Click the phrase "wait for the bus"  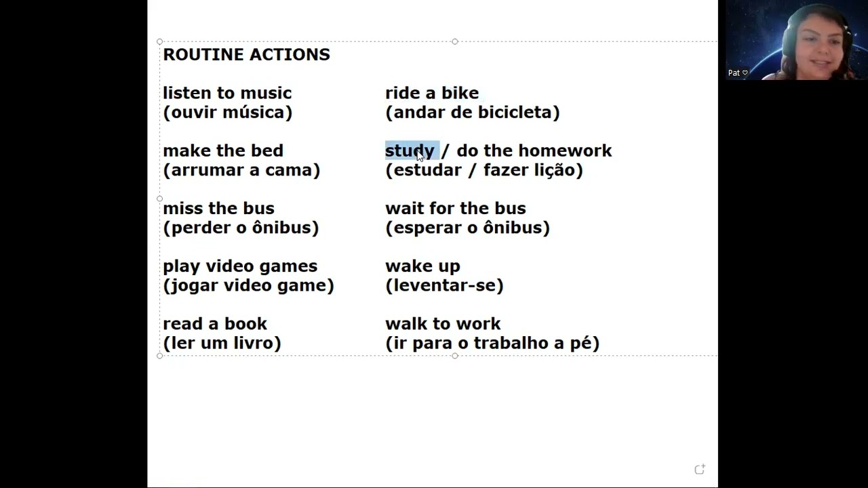[456, 208]
